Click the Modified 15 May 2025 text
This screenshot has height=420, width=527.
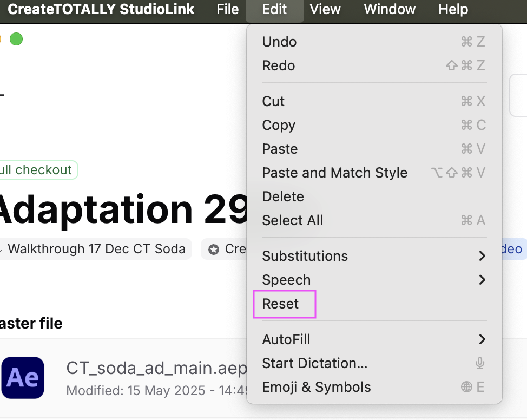(156, 391)
